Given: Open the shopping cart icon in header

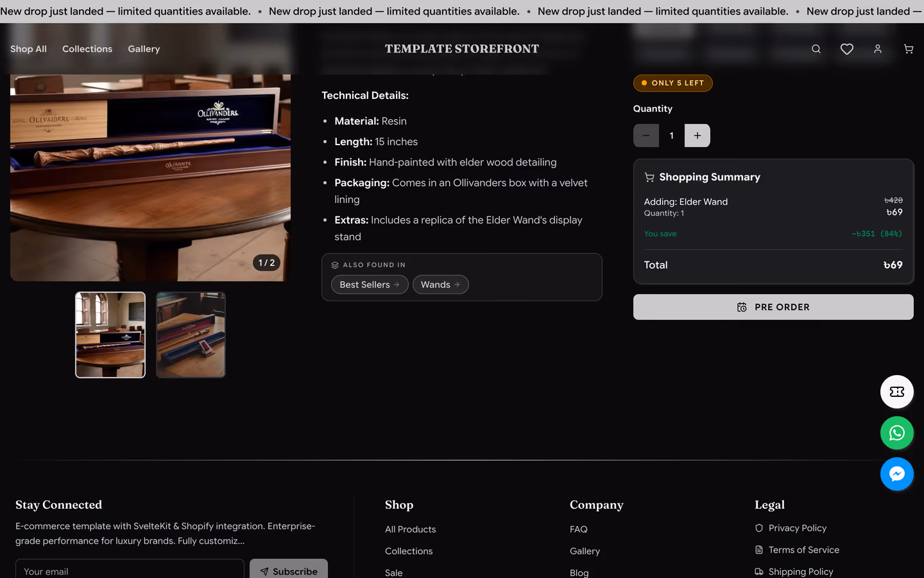Looking at the screenshot, I should click(x=909, y=49).
